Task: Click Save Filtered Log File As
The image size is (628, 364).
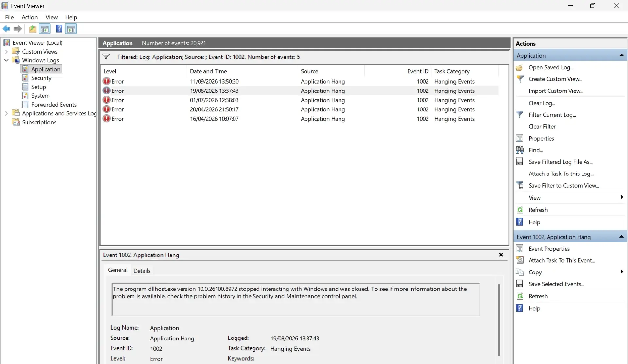Action: pos(560,162)
